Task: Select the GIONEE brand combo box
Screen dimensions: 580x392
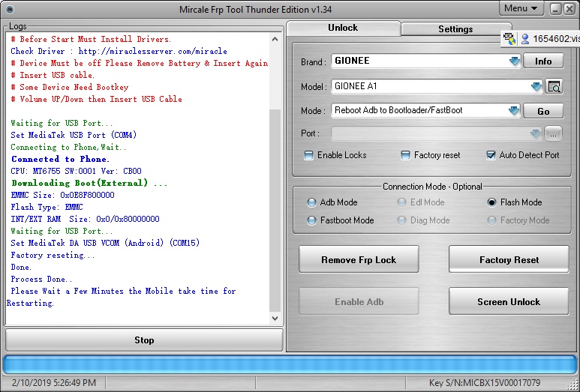Action: 425,61
